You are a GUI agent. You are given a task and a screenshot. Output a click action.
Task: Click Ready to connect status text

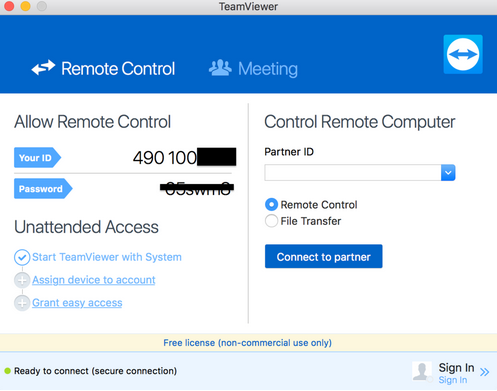coord(95,371)
